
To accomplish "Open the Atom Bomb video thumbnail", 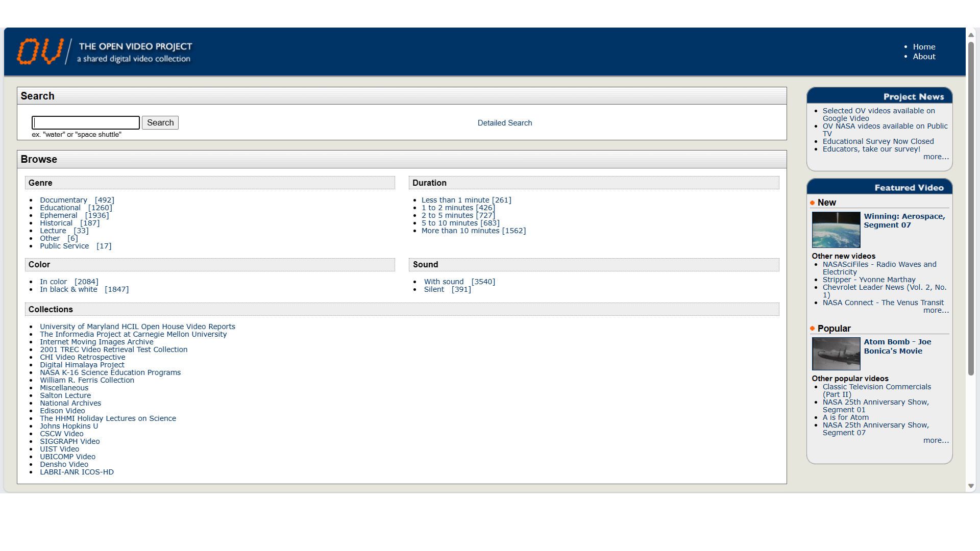I will point(836,354).
